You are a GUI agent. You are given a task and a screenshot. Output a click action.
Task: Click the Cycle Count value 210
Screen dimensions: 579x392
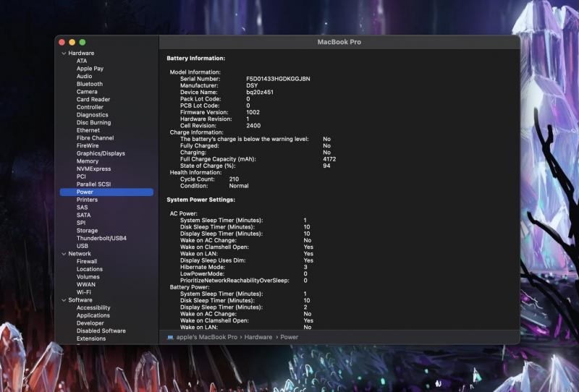(234, 179)
